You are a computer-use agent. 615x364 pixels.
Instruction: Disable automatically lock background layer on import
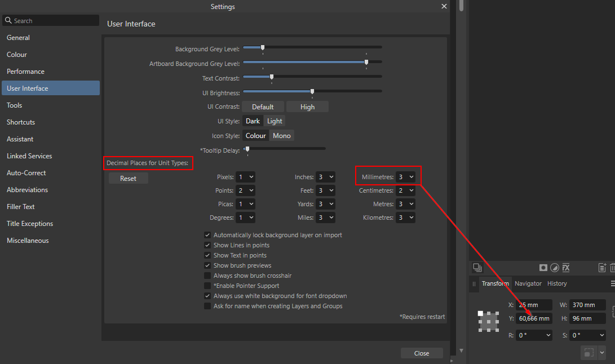[x=207, y=235]
